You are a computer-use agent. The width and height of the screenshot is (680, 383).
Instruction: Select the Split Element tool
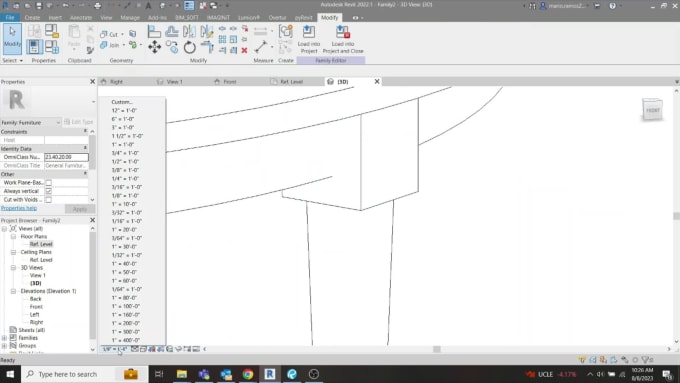pos(222,29)
